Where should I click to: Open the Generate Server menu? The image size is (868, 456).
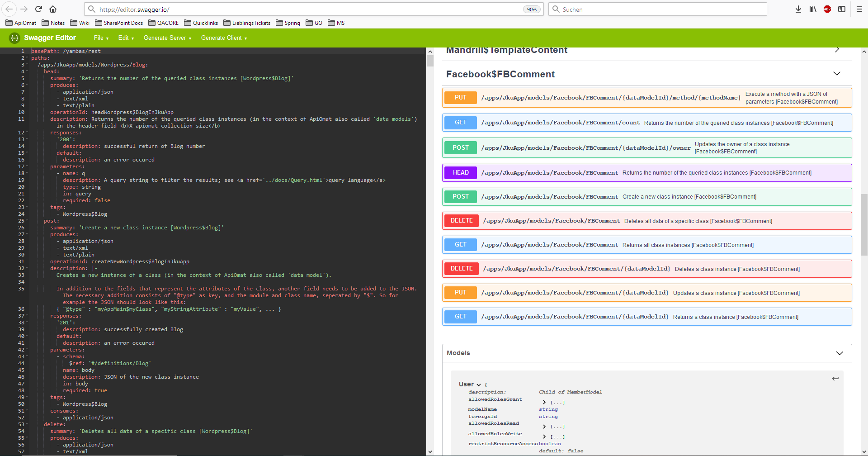(167, 38)
